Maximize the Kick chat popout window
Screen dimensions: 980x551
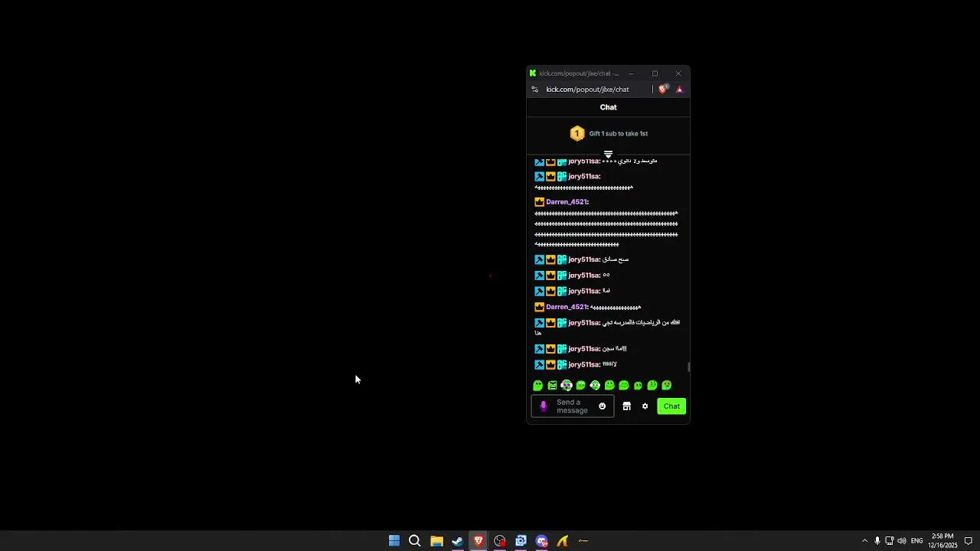pos(655,73)
